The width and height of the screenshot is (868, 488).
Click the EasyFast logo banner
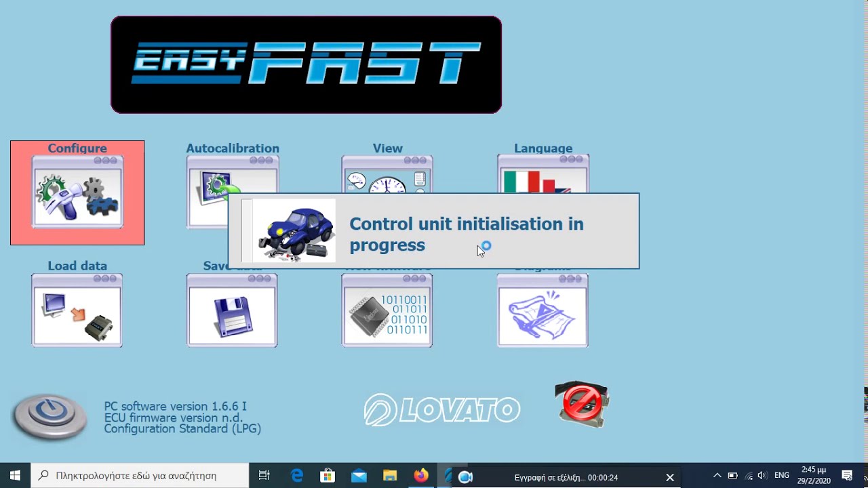coord(306,64)
